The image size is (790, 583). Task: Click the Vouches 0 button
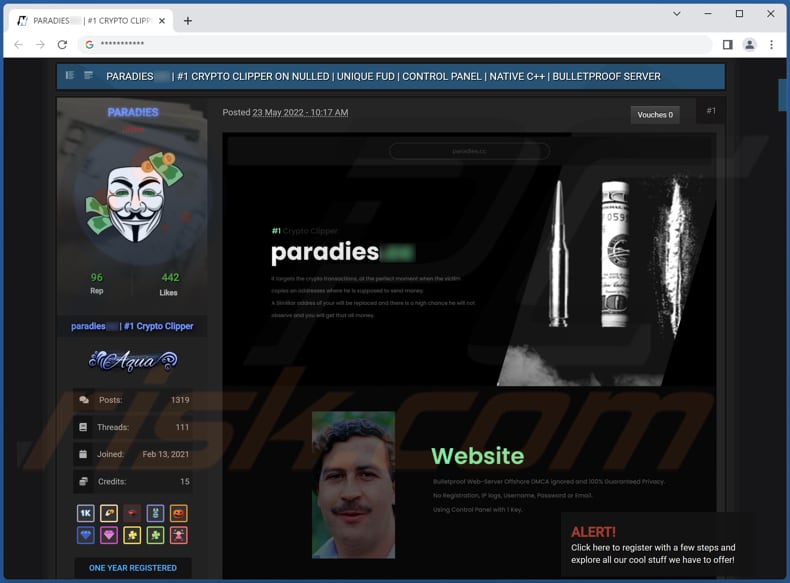point(655,115)
